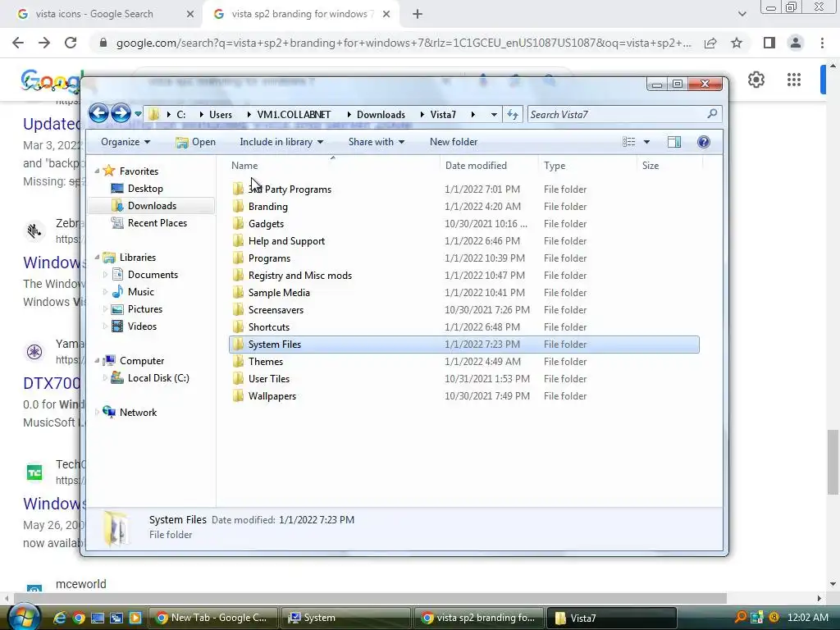Viewport: 840px width, 630px height.
Task: Open Recent Places in the navigation pane
Action: click(157, 223)
